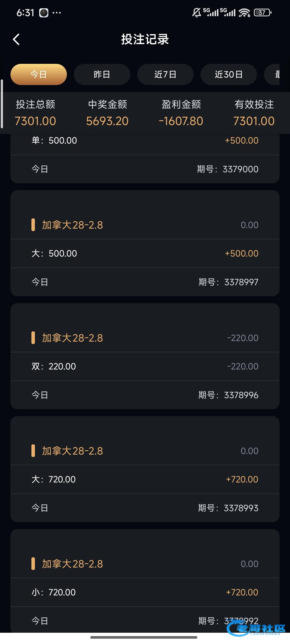Tap the scrollbar on the left edge
Screen dimensions: 290x644
(2, 104)
